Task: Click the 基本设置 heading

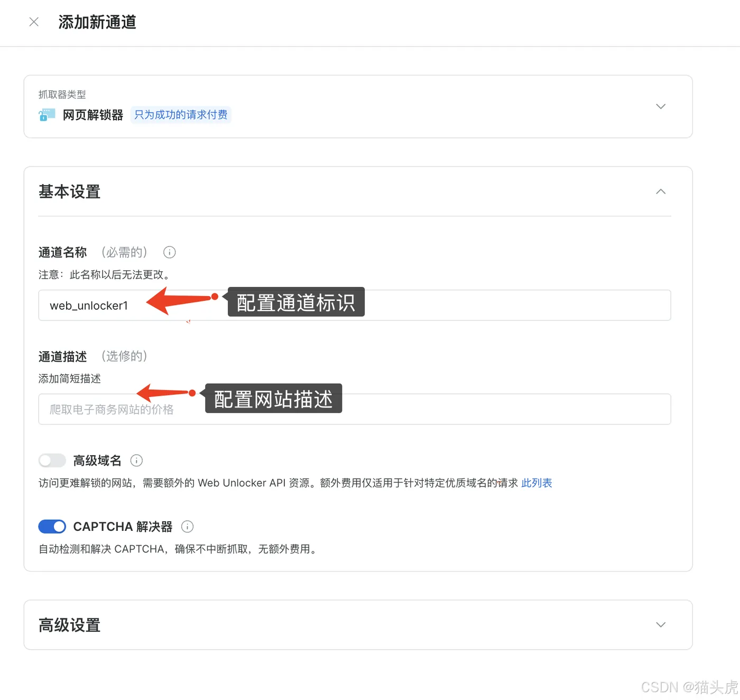Action: [69, 191]
